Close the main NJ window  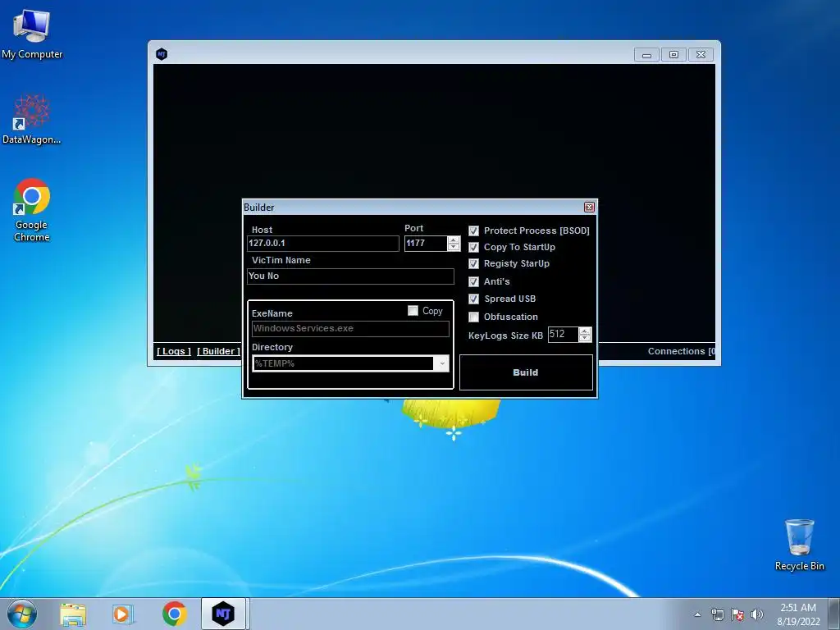click(x=701, y=55)
